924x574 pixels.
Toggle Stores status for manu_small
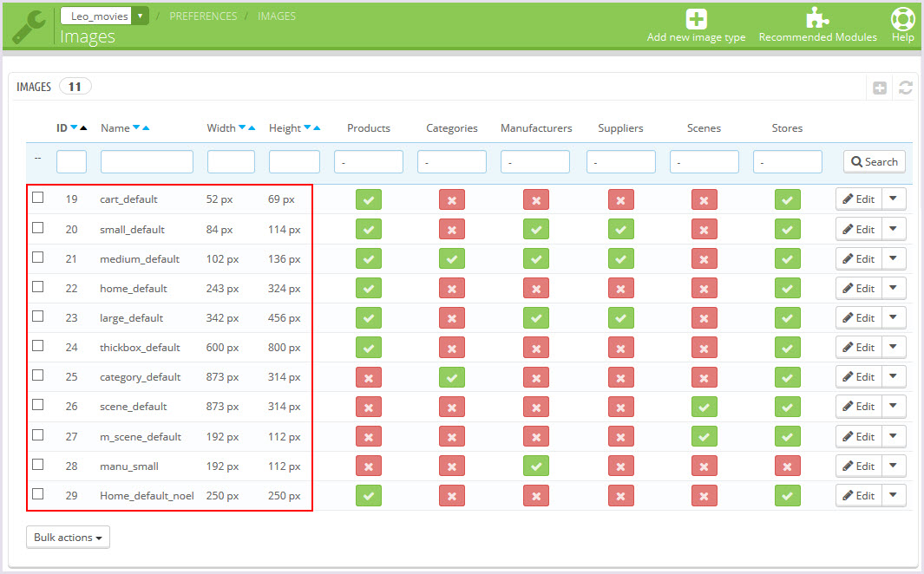tap(787, 466)
